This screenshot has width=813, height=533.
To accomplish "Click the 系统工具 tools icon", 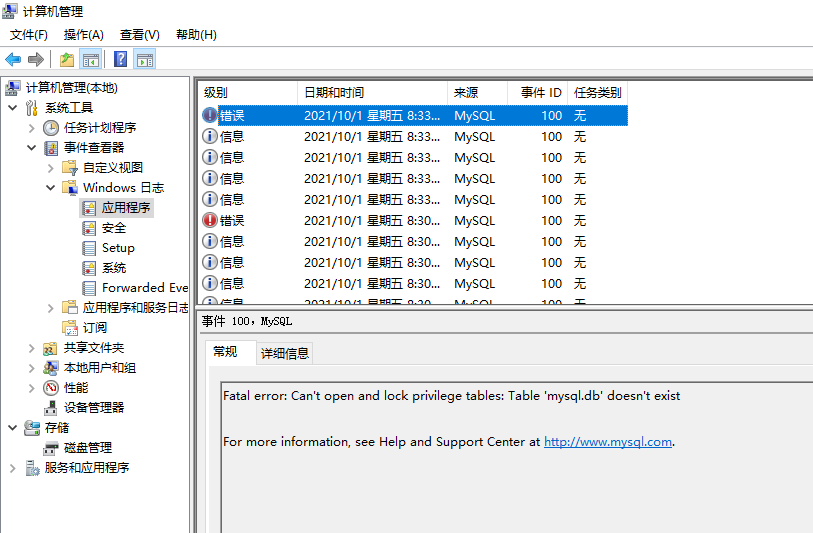I will [32, 108].
